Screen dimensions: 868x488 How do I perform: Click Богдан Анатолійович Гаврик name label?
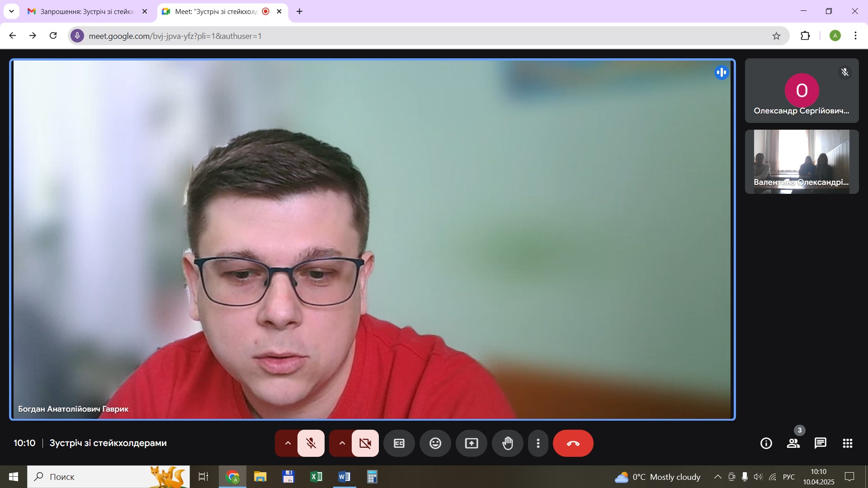[73, 409]
